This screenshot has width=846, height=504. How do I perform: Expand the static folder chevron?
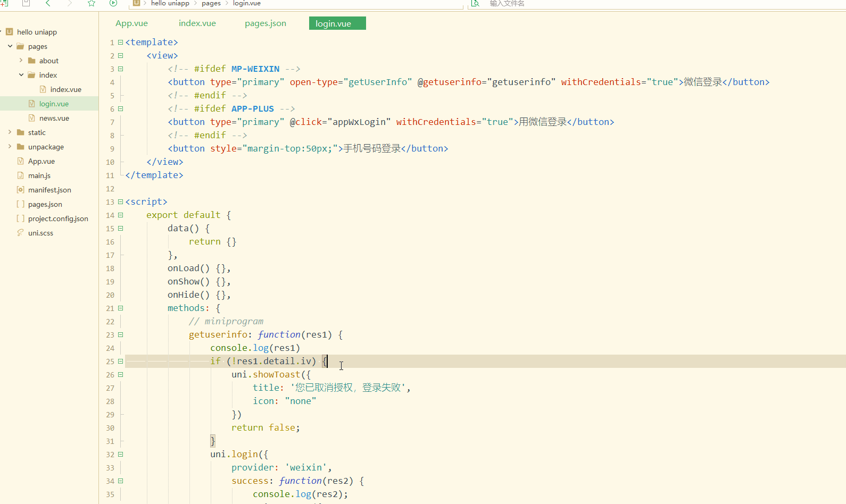coord(10,132)
